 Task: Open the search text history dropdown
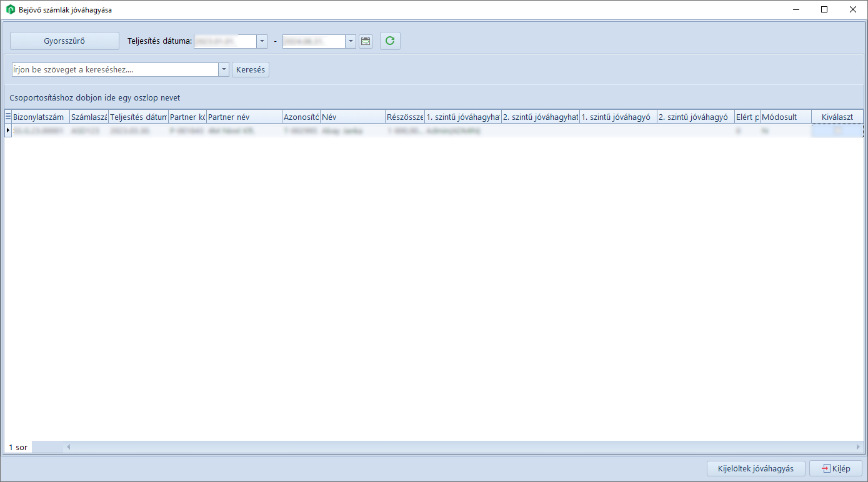click(224, 70)
